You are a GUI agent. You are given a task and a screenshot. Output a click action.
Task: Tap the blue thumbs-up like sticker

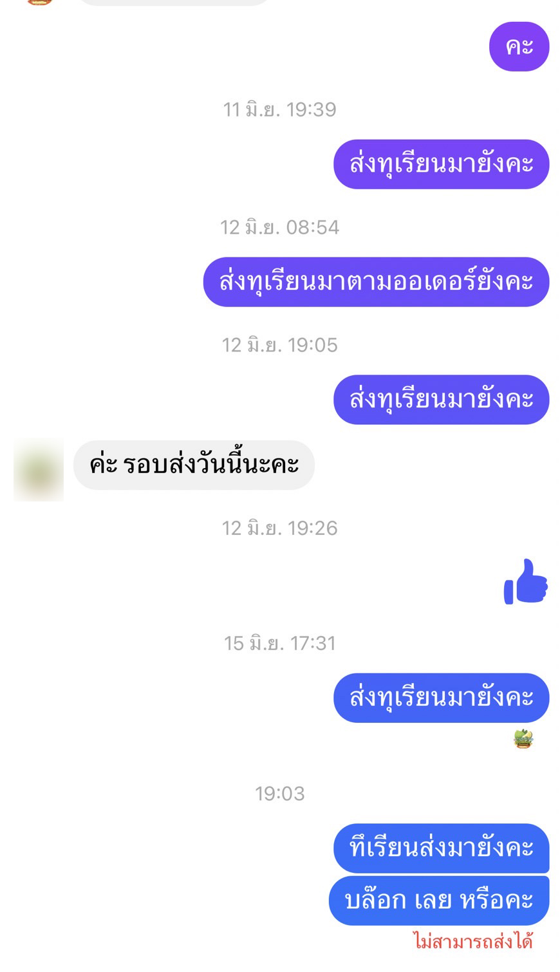(x=525, y=581)
